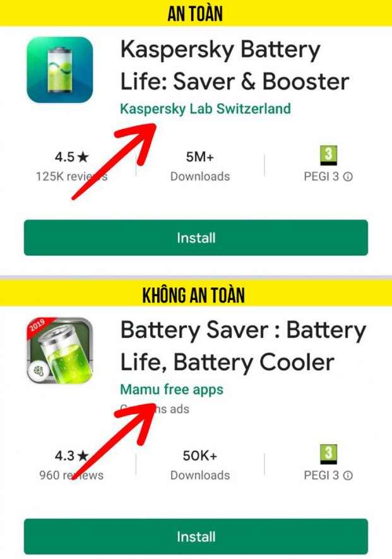Tap the green PEGI 3 badge under Kaspersky

click(x=329, y=155)
